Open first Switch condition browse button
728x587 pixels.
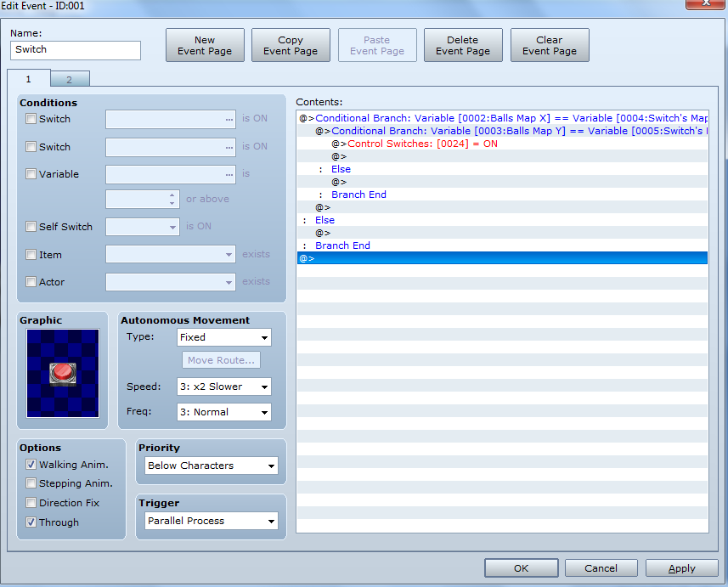point(229,120)
